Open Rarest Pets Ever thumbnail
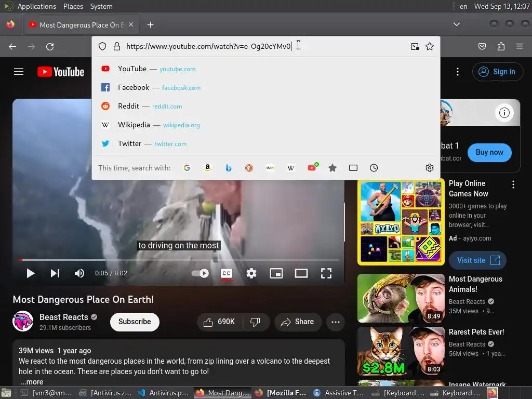 [401, 351]
